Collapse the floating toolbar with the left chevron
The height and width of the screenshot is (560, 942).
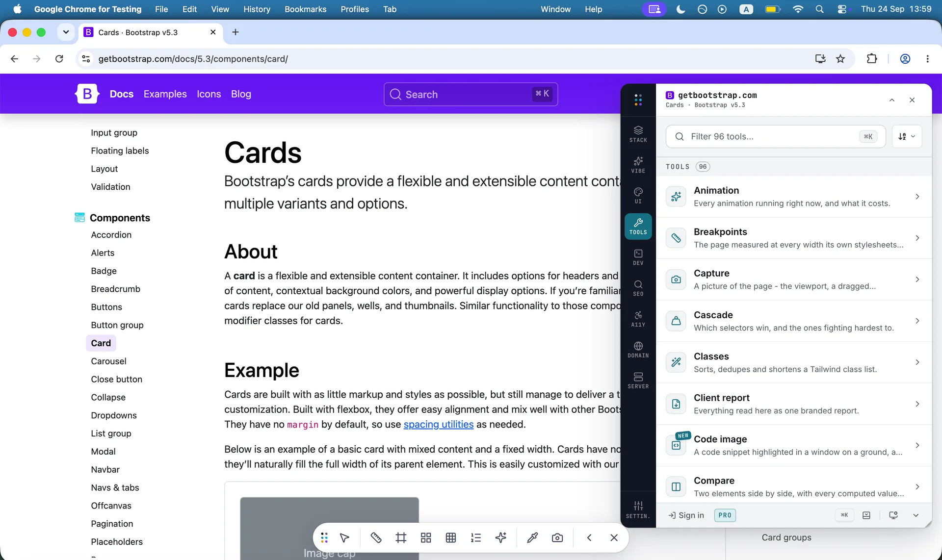pyautogui.click(x=589, y=538)
